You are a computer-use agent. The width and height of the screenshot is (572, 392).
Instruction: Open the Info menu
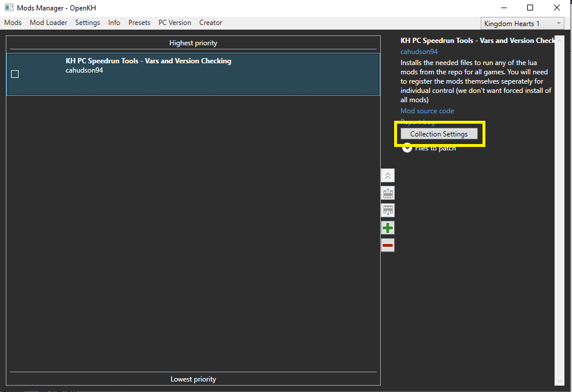pos(114,23)
